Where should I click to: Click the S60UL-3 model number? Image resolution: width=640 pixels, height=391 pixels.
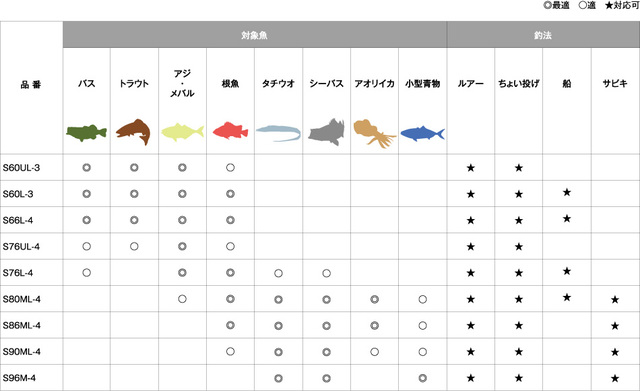[21, 168]
